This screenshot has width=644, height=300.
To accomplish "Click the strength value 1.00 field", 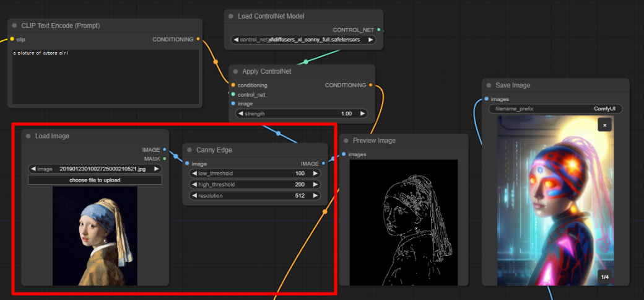I will [x=346, y=114].
